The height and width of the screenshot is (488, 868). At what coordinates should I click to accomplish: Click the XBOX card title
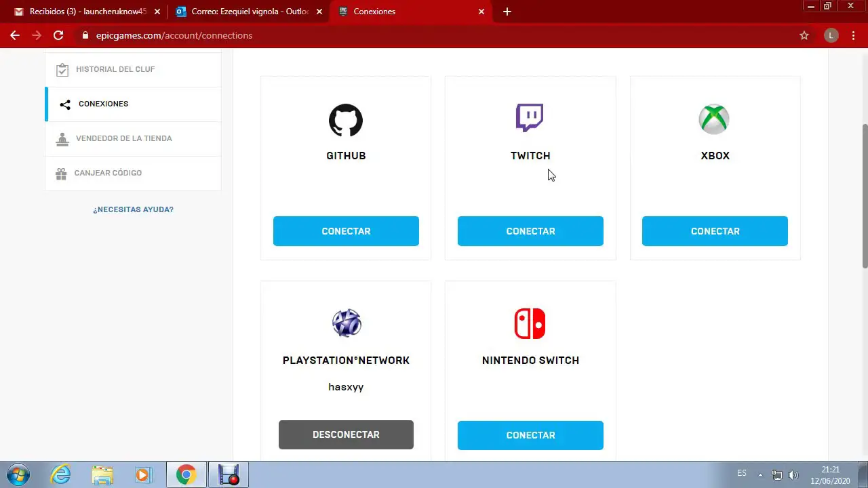click(x=715, y=155)
